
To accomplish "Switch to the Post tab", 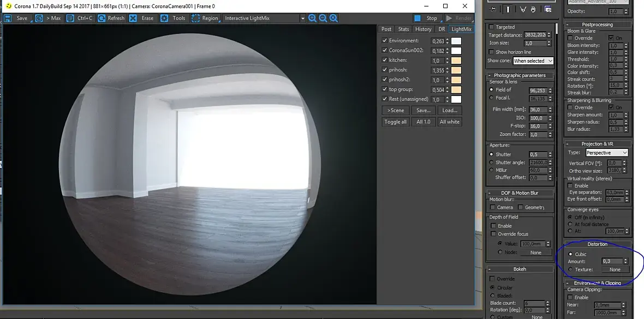I will (386, 29).
